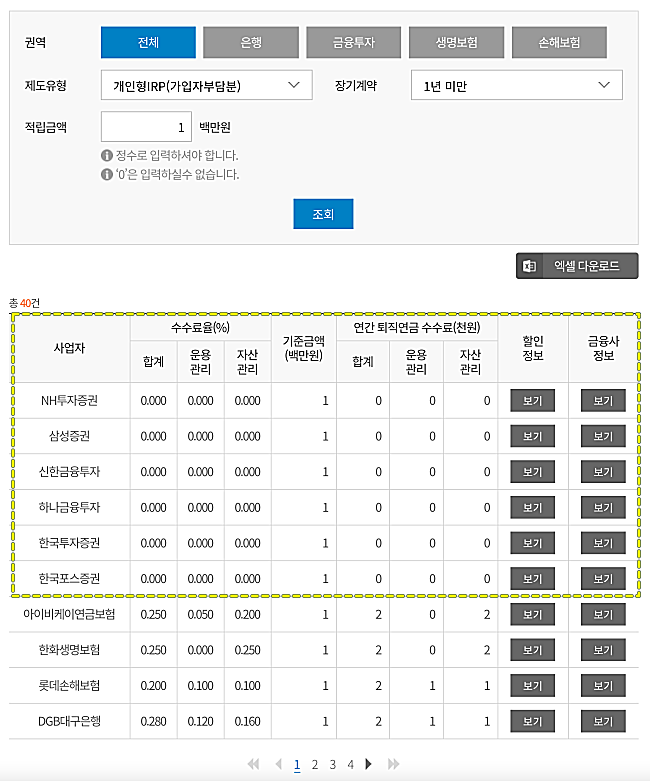View 금융사정보 for 신한금융투자
This screenshot has height=781, width=650.
603,472
